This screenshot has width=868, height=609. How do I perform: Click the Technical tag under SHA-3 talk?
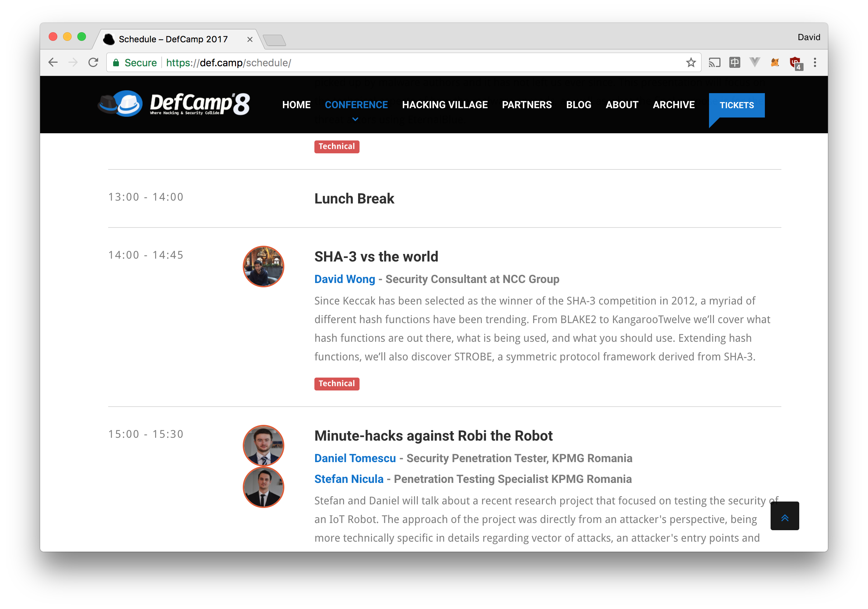(337, 384)
